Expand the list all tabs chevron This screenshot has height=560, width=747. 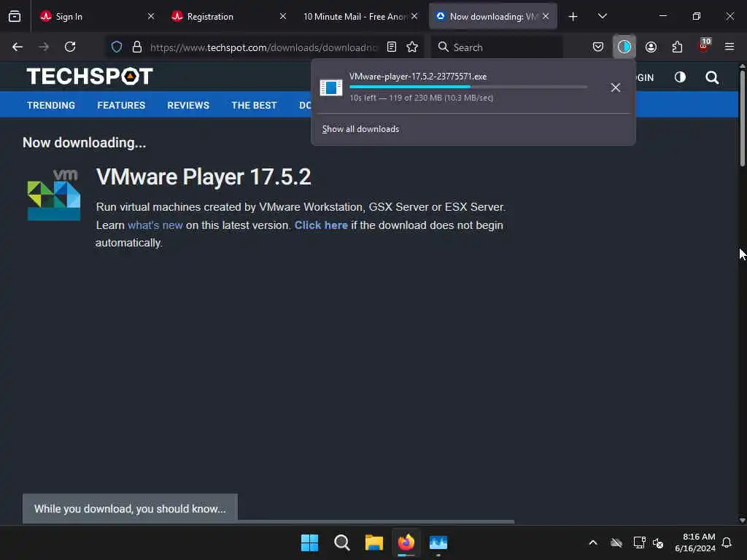point(602,16)
